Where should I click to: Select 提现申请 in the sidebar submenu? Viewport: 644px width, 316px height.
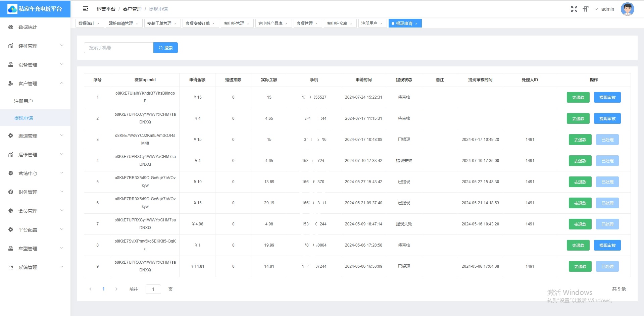[35, 118]
